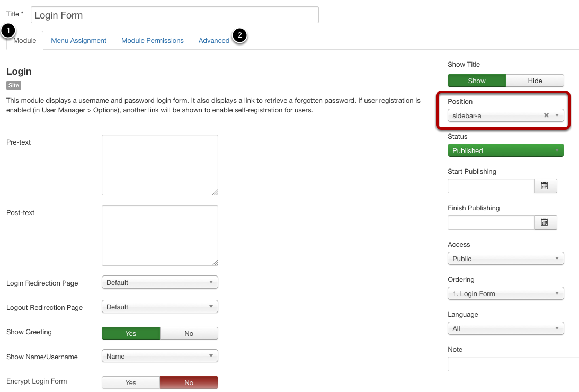Switch to the Module Permissions tab
This screenshot has height=392, width=579.
pyautogui.click(x=152, y=40)
